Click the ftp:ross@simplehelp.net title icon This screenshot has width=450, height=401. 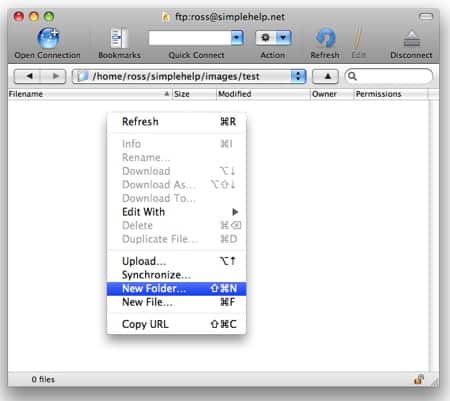[x=165, y=17]
